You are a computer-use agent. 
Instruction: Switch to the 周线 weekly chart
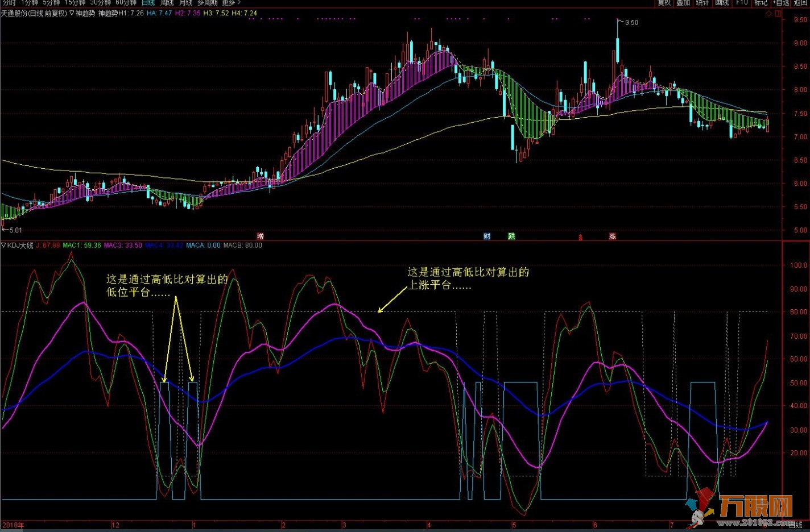(167, 3)
